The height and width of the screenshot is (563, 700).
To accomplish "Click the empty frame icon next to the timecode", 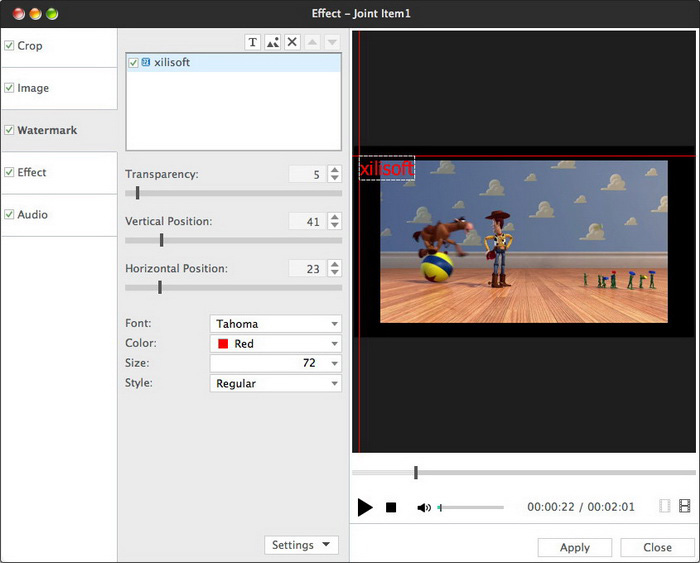I will (x=665, y=507).
